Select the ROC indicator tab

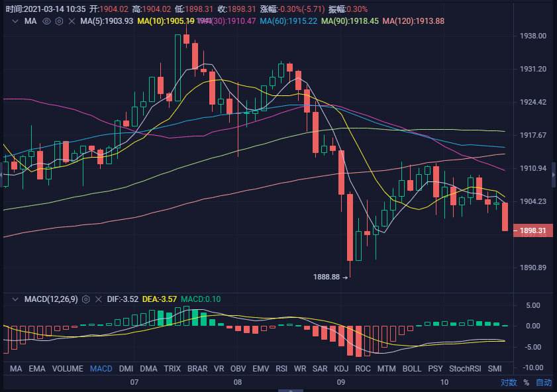pyautogui.click(x=363, y=369)
